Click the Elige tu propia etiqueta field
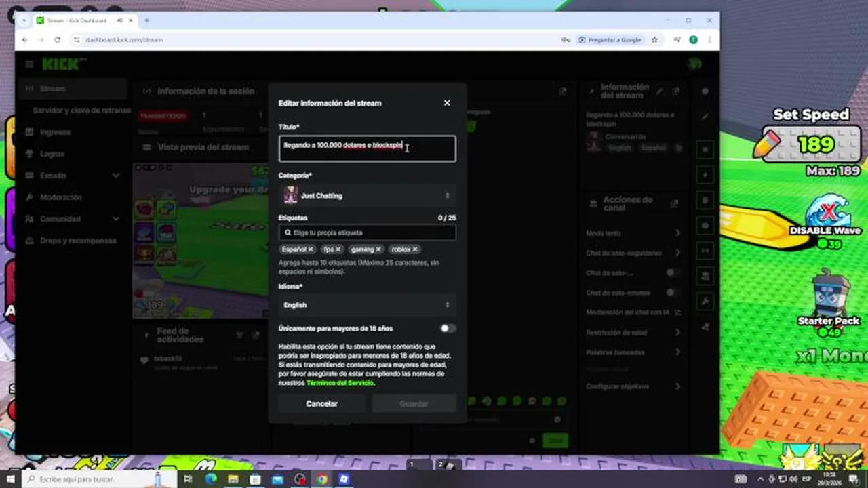The width and height of the screenshot is (868, 488). [x=367, y=232]
